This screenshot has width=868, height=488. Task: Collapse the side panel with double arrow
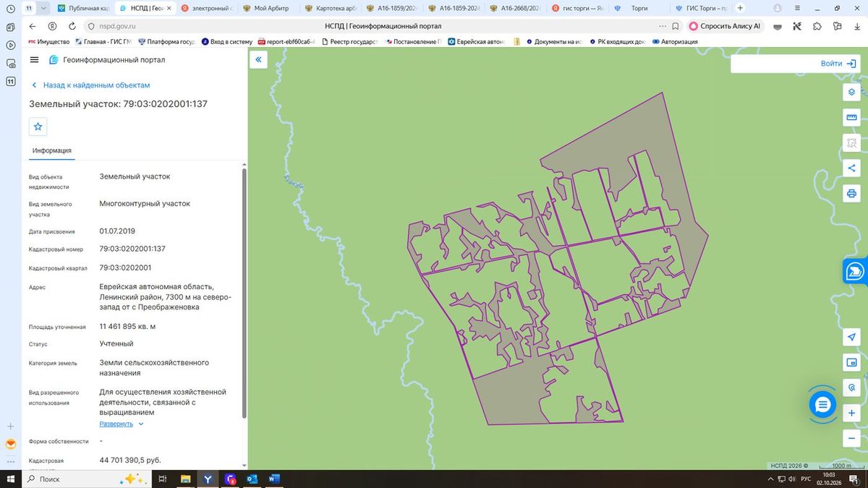[258, 60]
